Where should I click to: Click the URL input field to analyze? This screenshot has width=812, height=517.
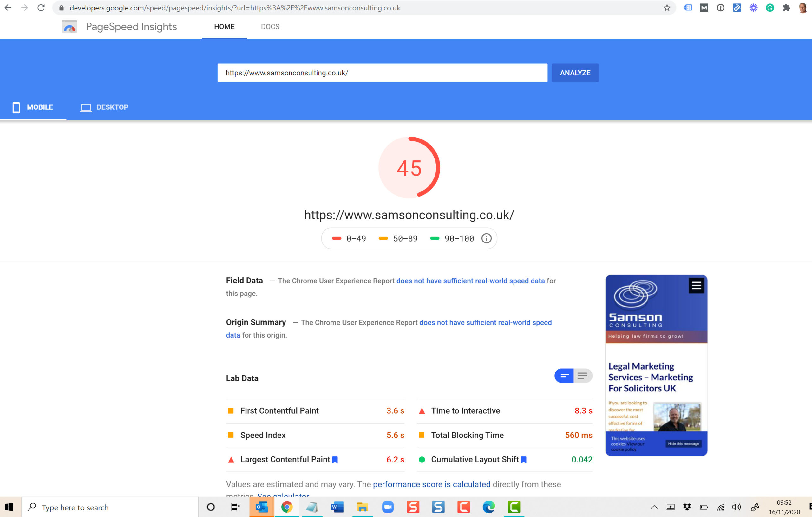click(382, 73)
